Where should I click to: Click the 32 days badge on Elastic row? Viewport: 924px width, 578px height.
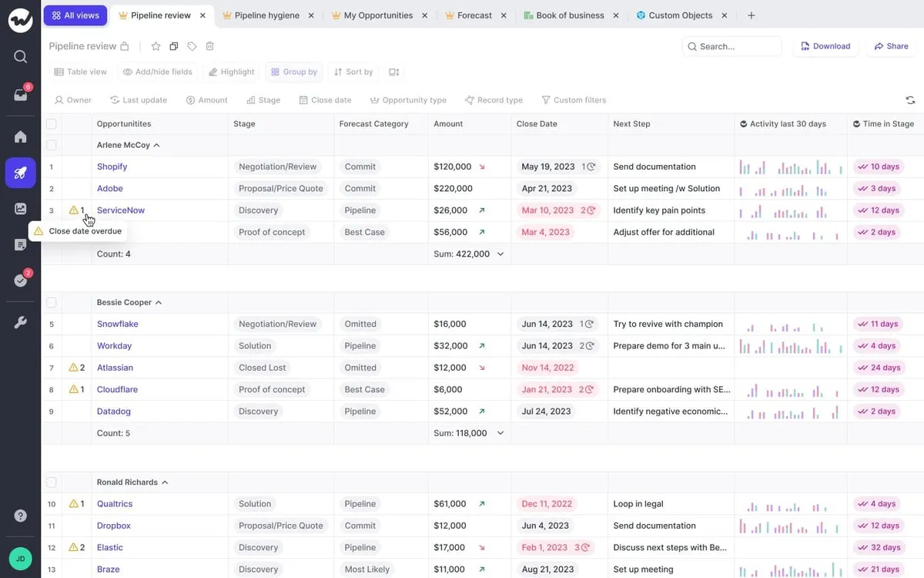click(x=878, y=548)
